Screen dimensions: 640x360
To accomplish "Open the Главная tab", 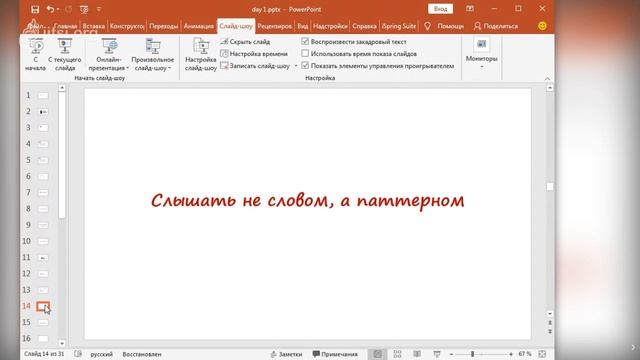I will click(65, 26).
